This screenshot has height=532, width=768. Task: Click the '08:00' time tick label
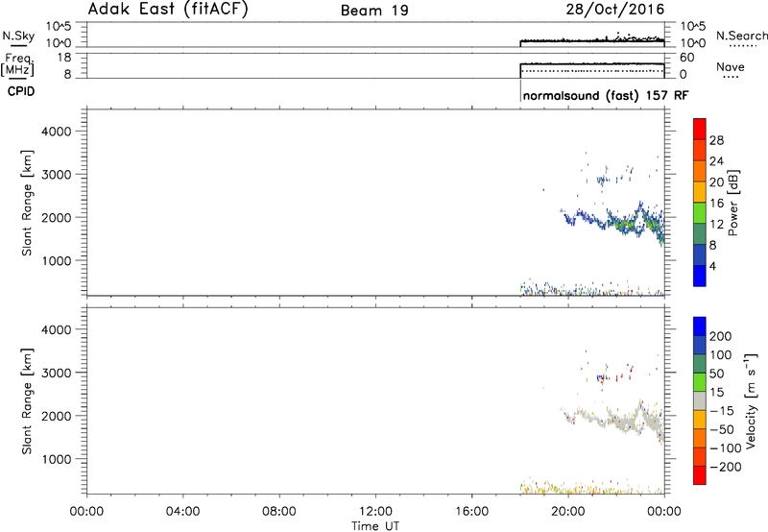pos(279,512)
